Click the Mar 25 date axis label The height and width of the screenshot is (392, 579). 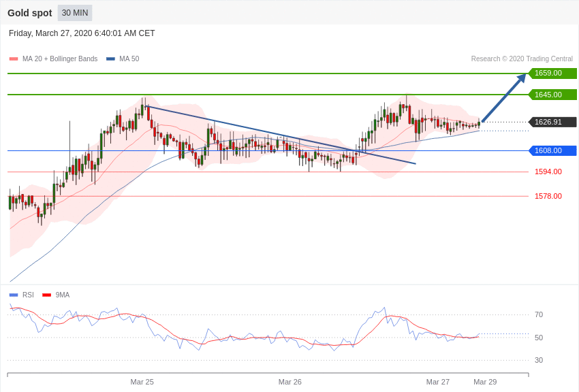142,382
